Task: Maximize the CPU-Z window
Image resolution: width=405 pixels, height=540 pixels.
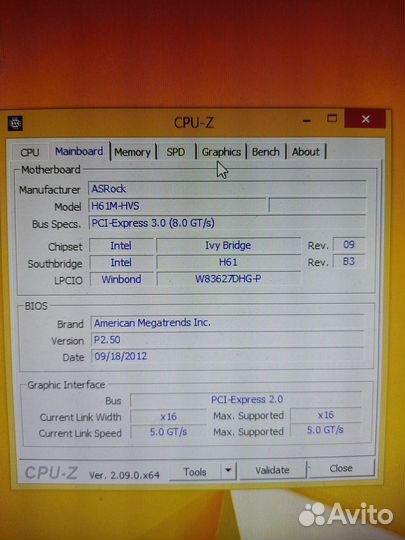Action: pos(332,119)
